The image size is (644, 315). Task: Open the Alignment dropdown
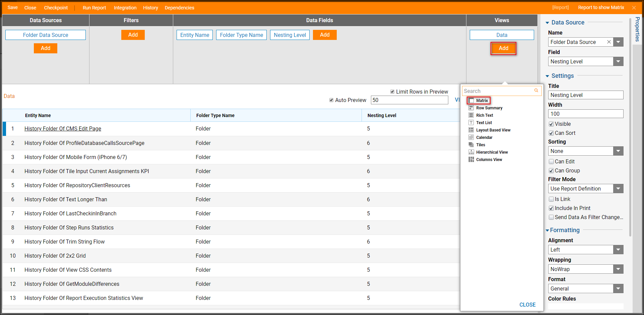pos(618,250)
